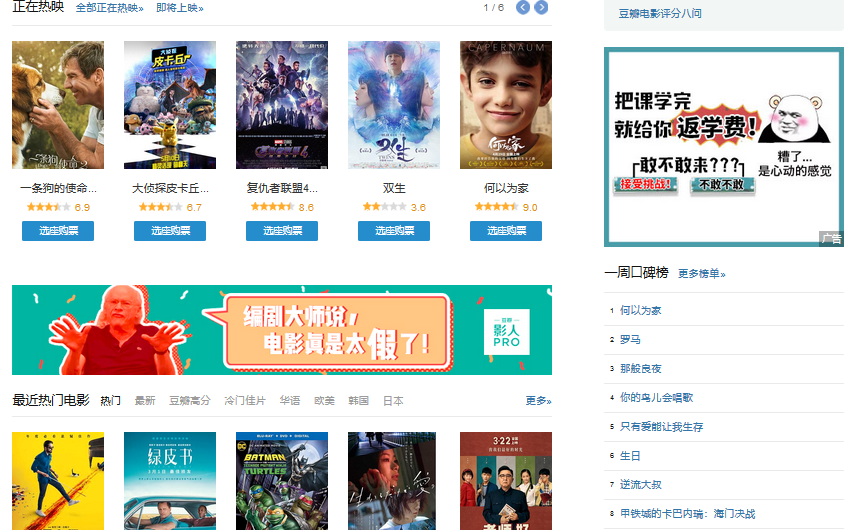Expand 更多 recent hot movies
Screen dimensions: 848x530
[538, 401]
